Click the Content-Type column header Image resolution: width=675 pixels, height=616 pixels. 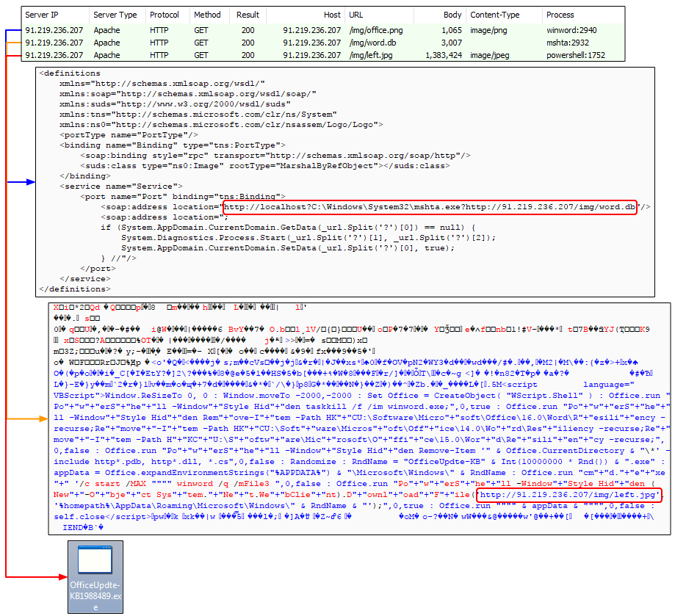click(x=494, y=15)
